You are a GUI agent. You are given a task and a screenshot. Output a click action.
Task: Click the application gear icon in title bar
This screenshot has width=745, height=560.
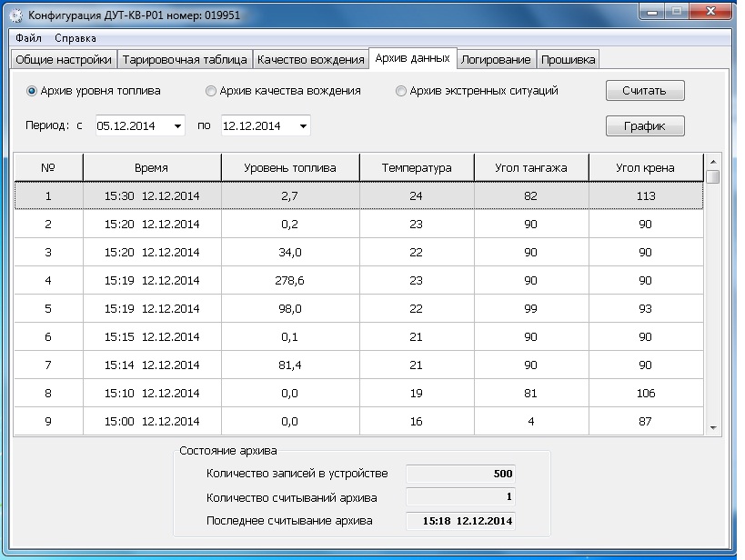15,15
